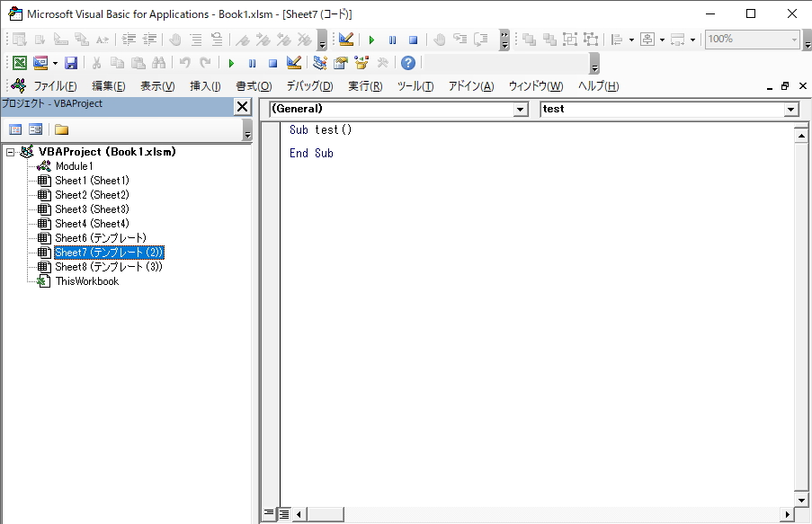812x524 pixels.
Task: Click the Paste icon
Action: pos(138,63)
